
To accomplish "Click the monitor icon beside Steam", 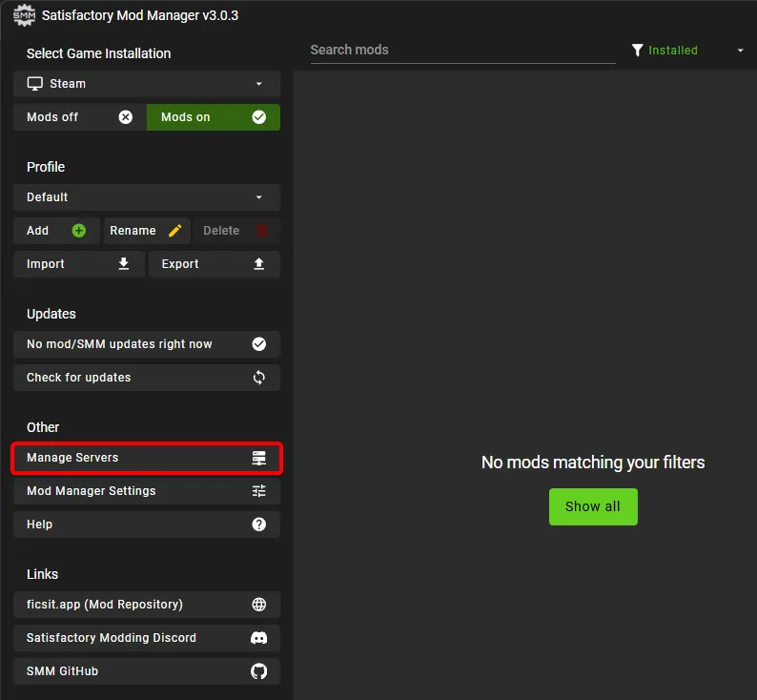I will click(34, 84).
